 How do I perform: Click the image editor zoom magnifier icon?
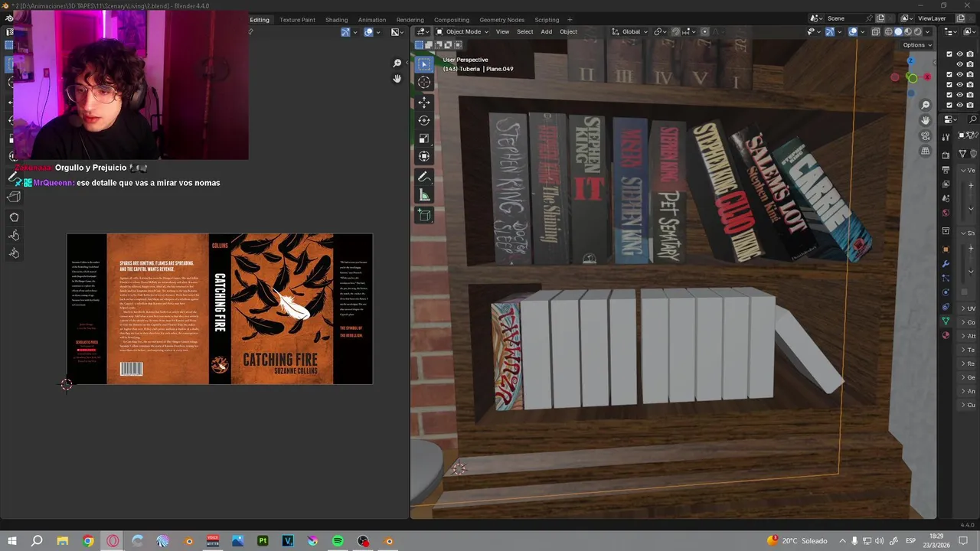pos(397,63)
